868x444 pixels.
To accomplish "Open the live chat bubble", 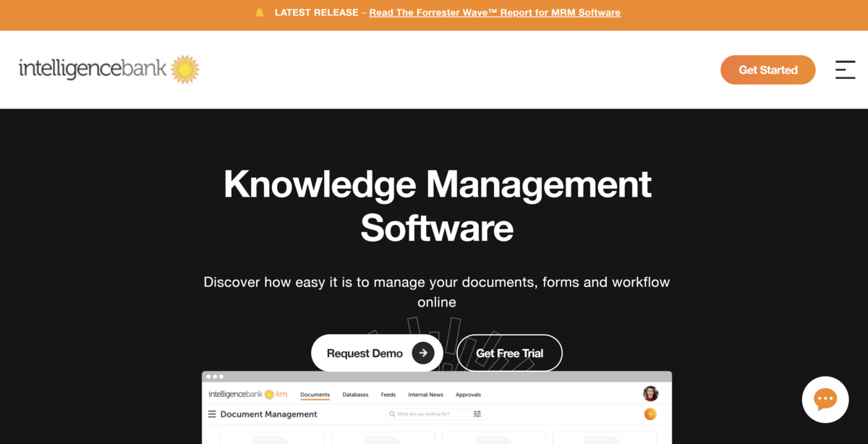I will click(x=825, y=399).
